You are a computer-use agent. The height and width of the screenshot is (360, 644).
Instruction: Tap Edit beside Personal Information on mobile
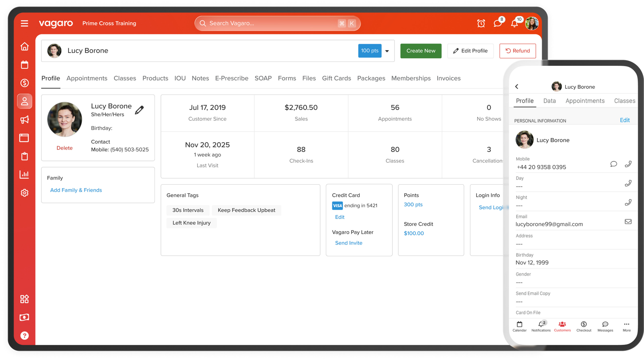625,120
